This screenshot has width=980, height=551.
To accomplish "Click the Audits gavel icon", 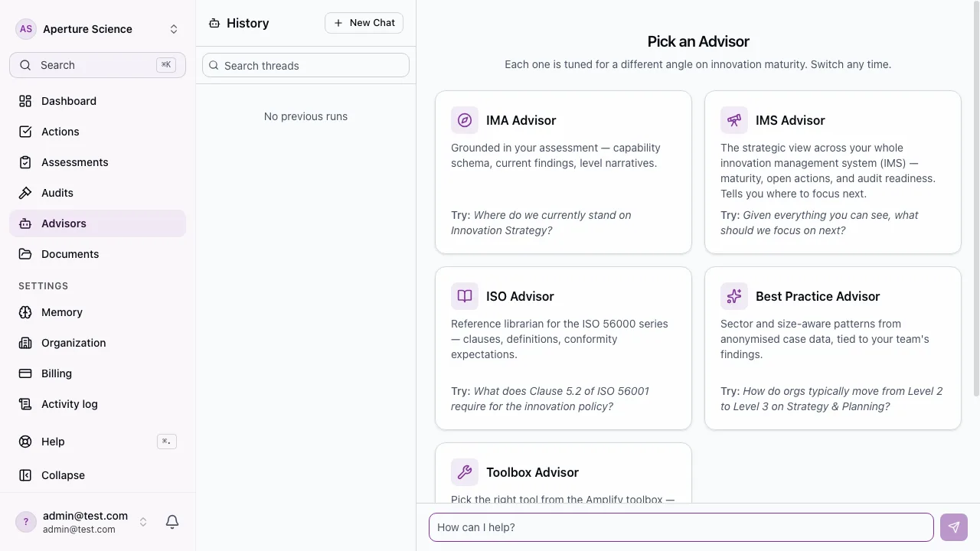I will pyautogui.click(x=25, y=193).
